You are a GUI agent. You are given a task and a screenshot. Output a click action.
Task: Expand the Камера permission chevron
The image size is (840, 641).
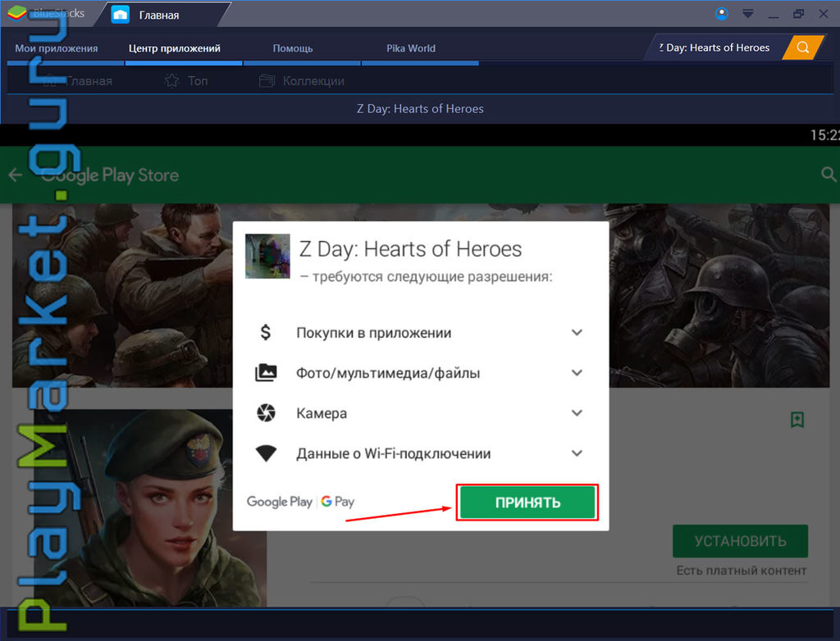coord(577,413)
